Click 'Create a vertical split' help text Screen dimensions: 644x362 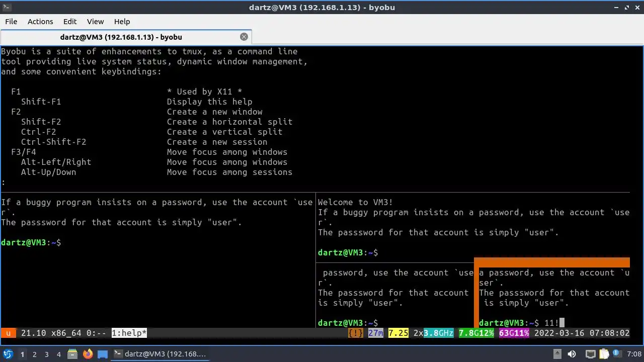(224, 132)
